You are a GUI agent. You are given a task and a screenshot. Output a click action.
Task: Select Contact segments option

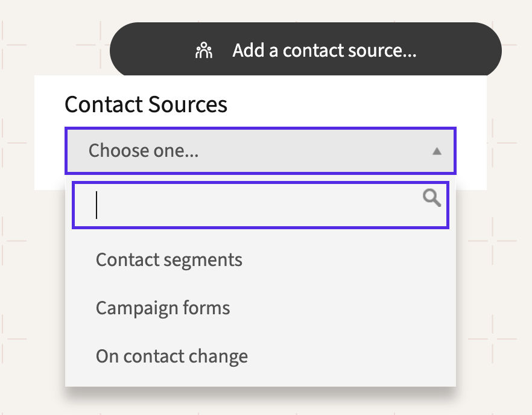click(169, 260)
